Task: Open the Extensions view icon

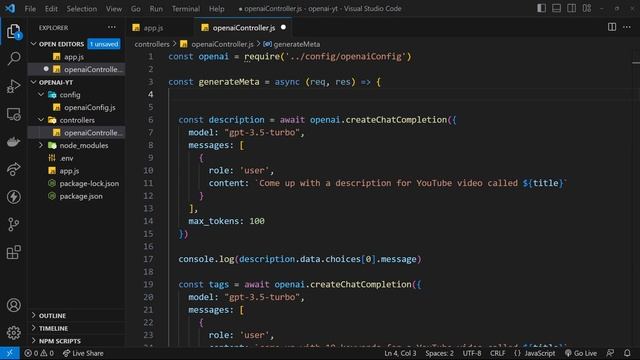Action: [x=13, y=252]
